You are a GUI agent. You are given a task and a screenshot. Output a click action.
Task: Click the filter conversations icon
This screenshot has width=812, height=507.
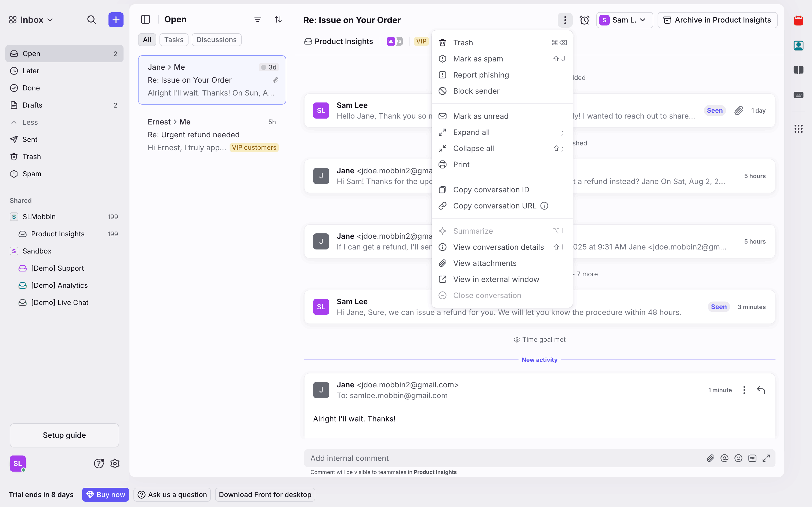coord(257,19)
